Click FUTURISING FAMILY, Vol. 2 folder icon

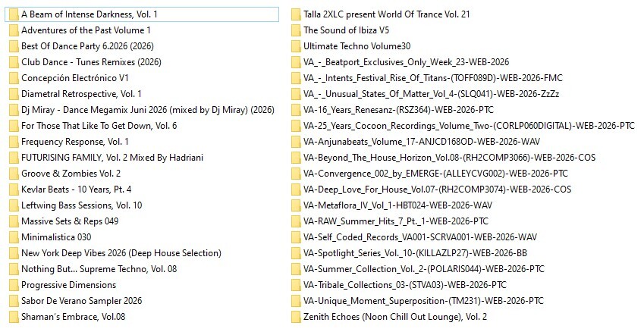tap(14, 158)
